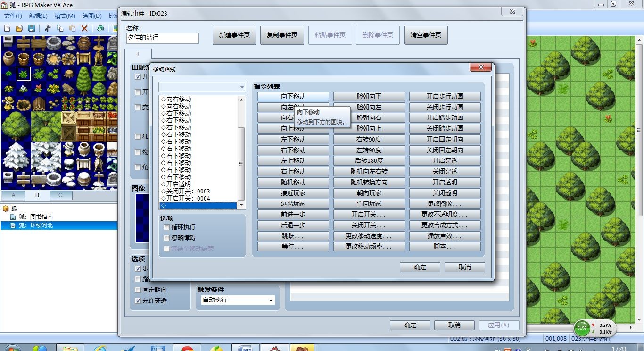Click the Open Project folder icon
Screen dimensions: 644x351
click(20, 28)
